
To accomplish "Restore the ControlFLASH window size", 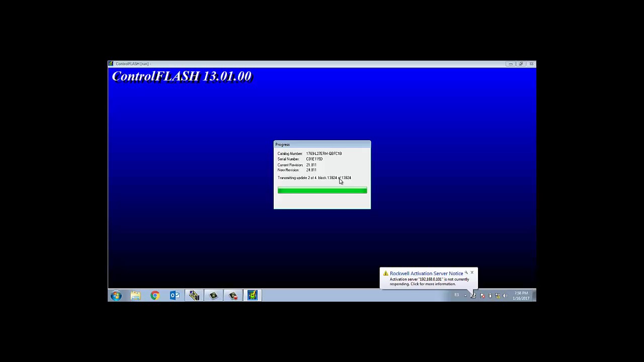I will (x=521, y=64).
